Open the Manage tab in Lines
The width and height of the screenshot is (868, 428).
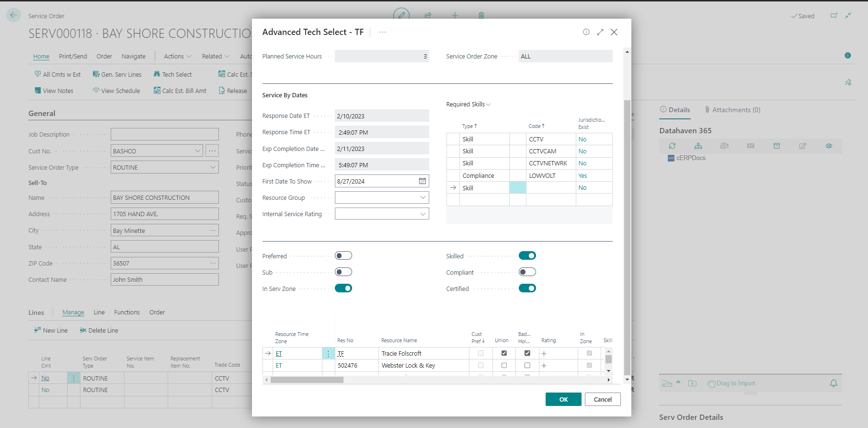tap(73, 312)
